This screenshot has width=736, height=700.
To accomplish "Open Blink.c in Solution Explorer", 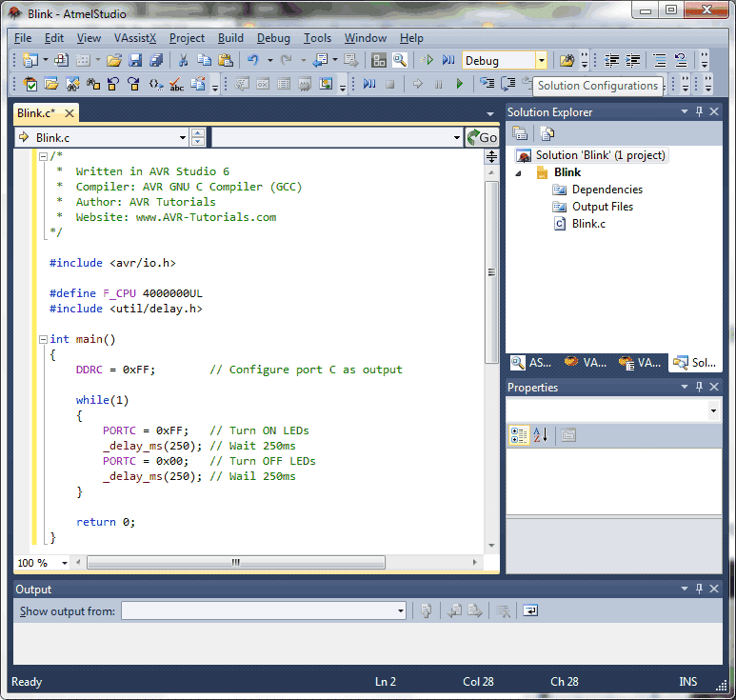I will pyautogui.click(x=587, y=224).
